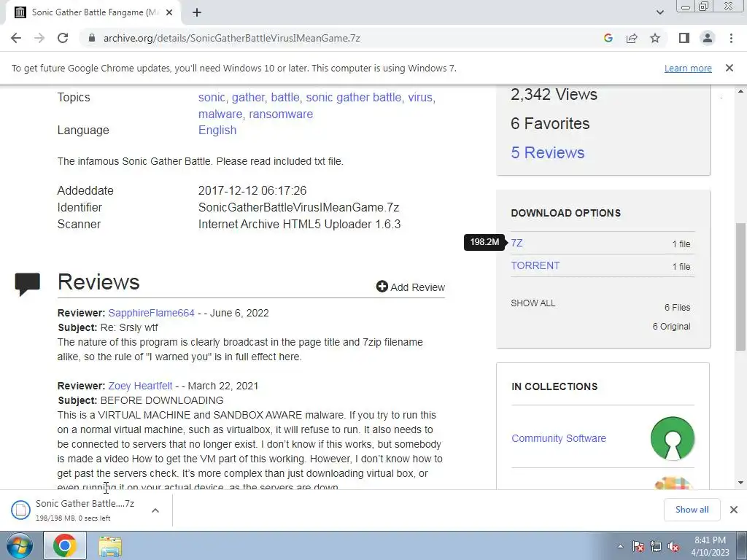Click the muted volume tray icon

tap(673, 546)
